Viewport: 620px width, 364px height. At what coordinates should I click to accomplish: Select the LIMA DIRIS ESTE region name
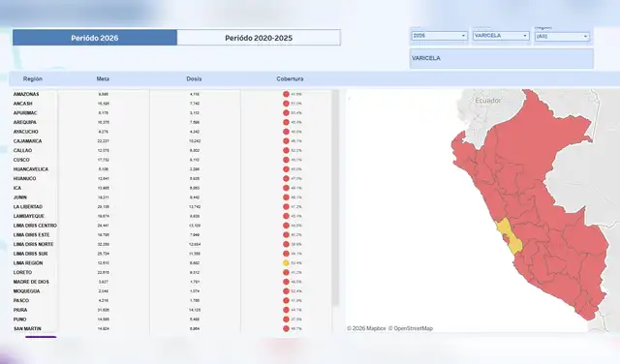(32, 235)
